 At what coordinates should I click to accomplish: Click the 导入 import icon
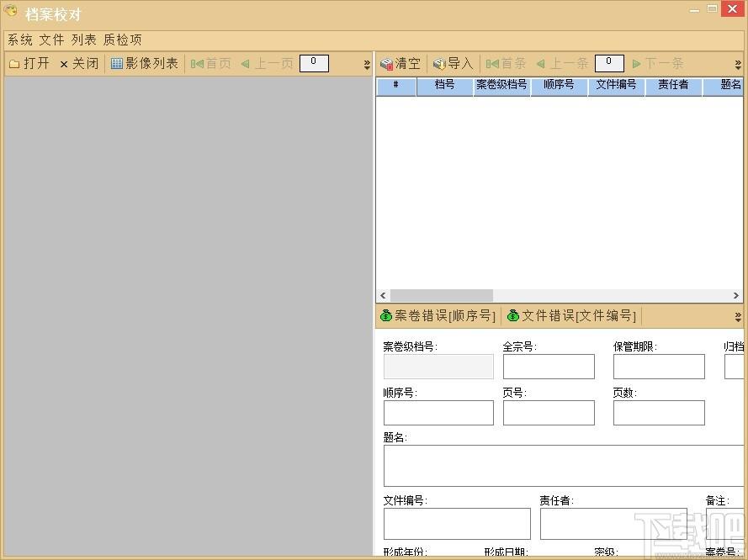(x=439, y=64)
